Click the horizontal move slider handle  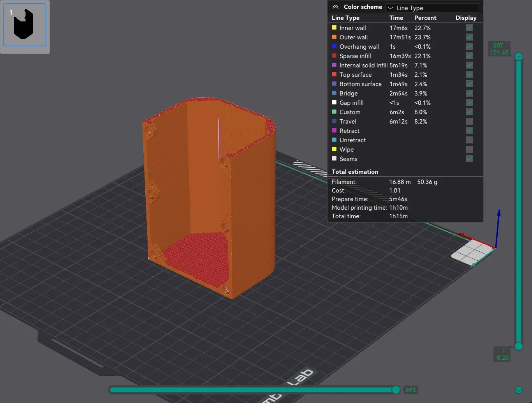coord(396,390)
